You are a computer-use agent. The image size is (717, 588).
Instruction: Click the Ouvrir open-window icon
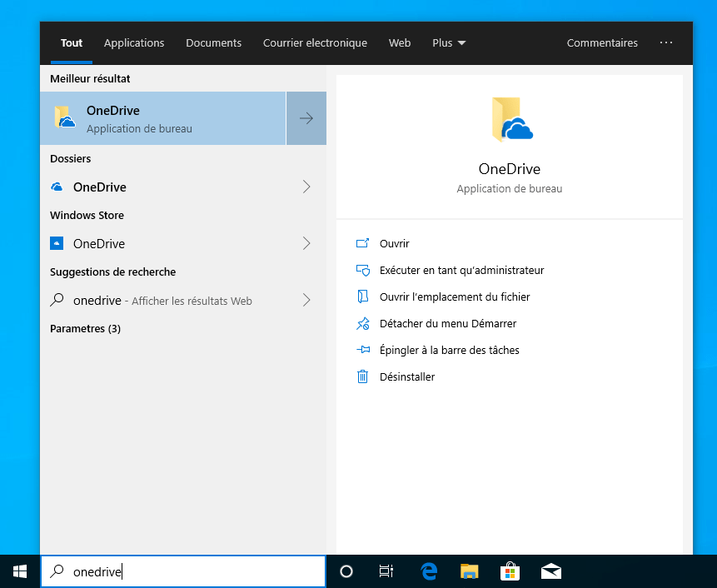click(x=362, y=243)
